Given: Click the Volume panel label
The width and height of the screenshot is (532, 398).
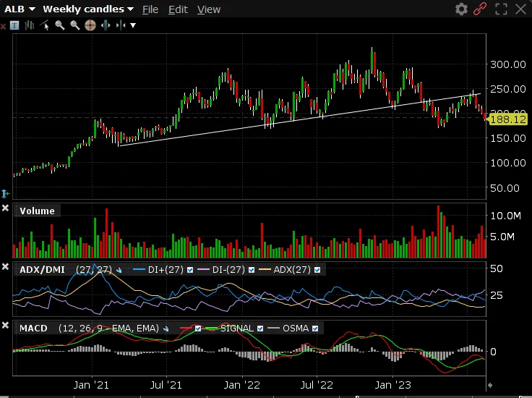Looking at the screenshot, I should pos(37,211).
